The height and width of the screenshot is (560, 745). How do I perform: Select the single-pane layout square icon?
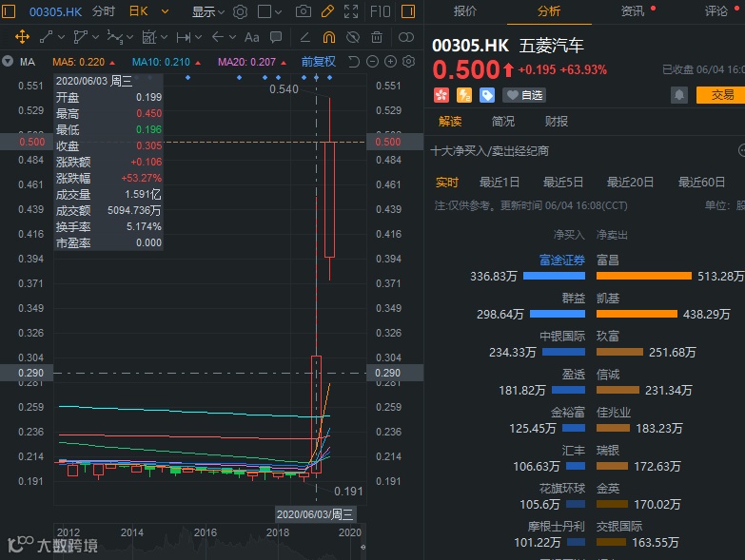(x=265, y=11)
